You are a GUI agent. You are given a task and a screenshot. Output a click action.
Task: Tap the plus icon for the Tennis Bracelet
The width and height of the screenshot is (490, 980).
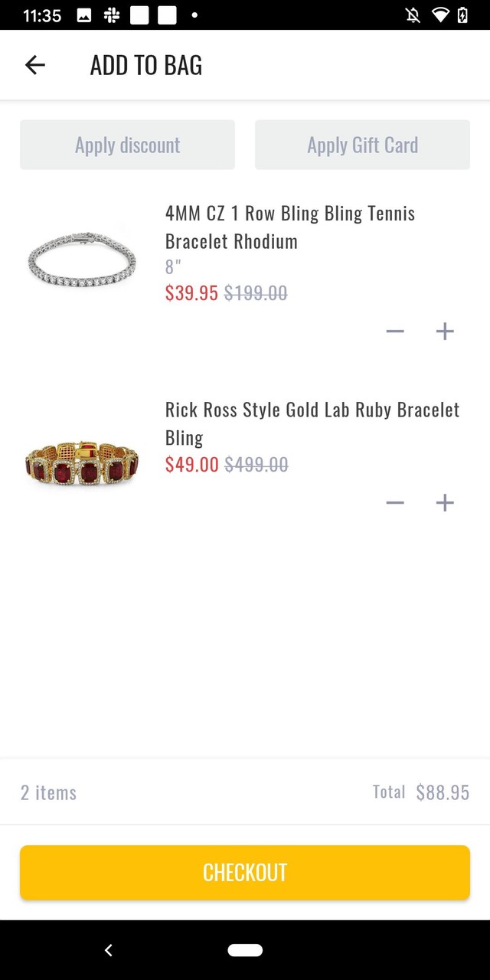pyautogui.click(x=445, y=331)
